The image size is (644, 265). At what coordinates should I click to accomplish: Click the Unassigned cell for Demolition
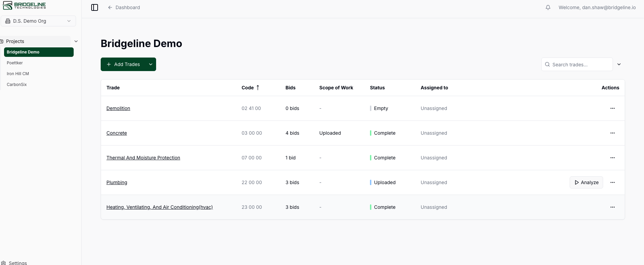tap(434, 108)
